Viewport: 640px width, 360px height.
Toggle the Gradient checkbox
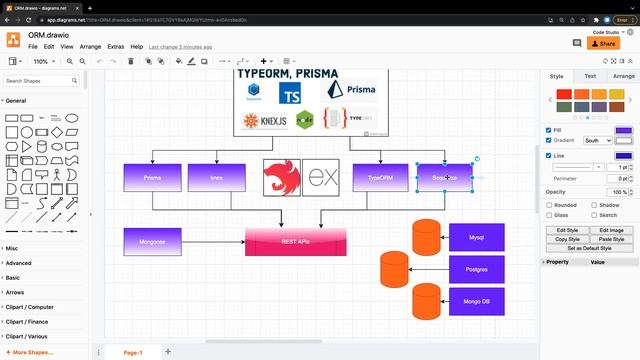point(549,140)
